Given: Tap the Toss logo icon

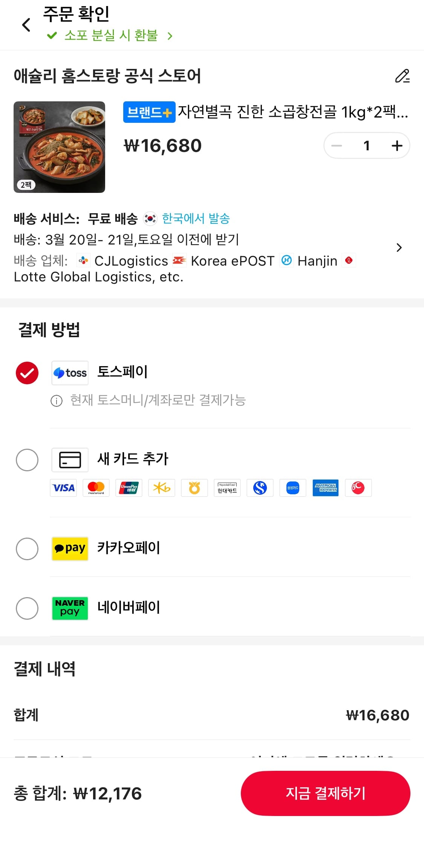Looking at the screenshot, I should [70, 373].
